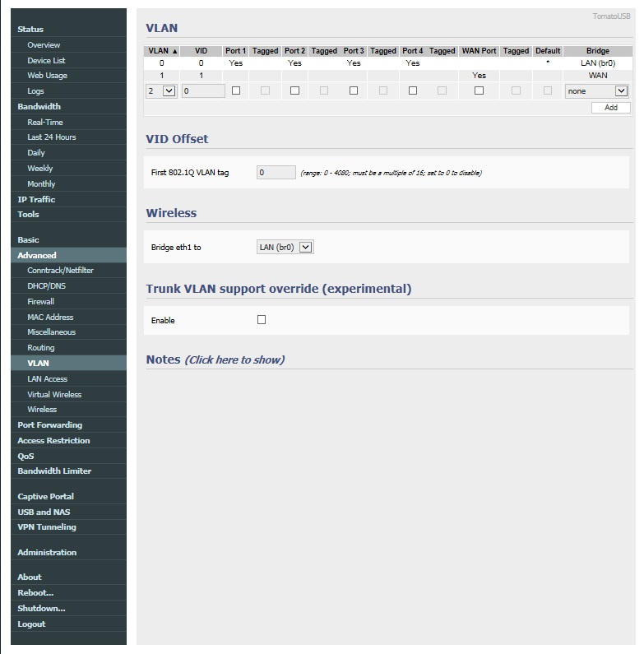Open LAN Access page
The image size is (644, 654).
tap(47, 379)
